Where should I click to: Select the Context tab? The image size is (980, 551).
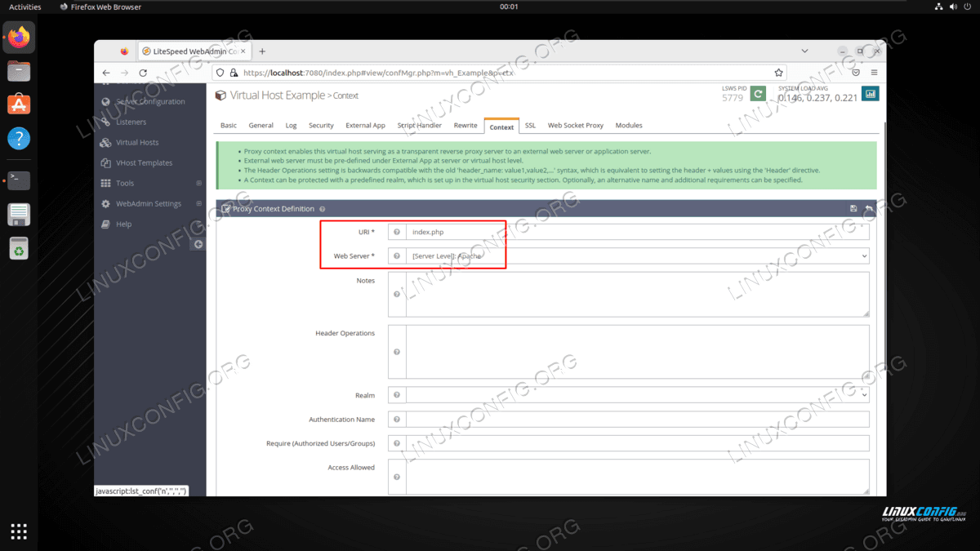coord(501,127)
